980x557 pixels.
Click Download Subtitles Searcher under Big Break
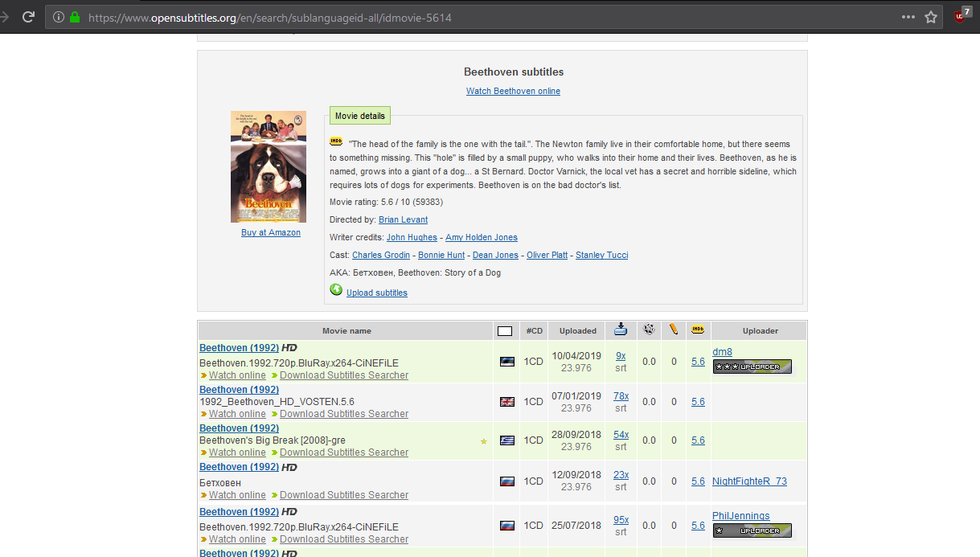(x=344, y=453)
